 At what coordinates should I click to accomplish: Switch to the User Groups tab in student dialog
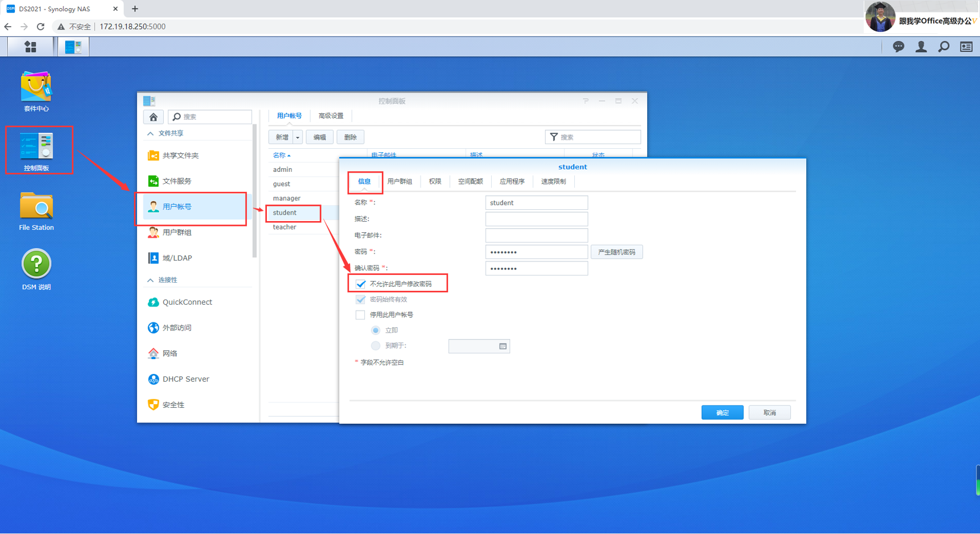(x=399, y=181)
